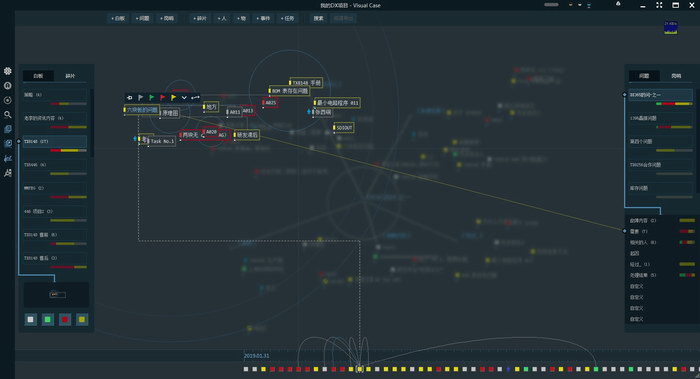This screenshot has height=379, width=700.
Task: Select the A025 red node
Action: (270, 103)
